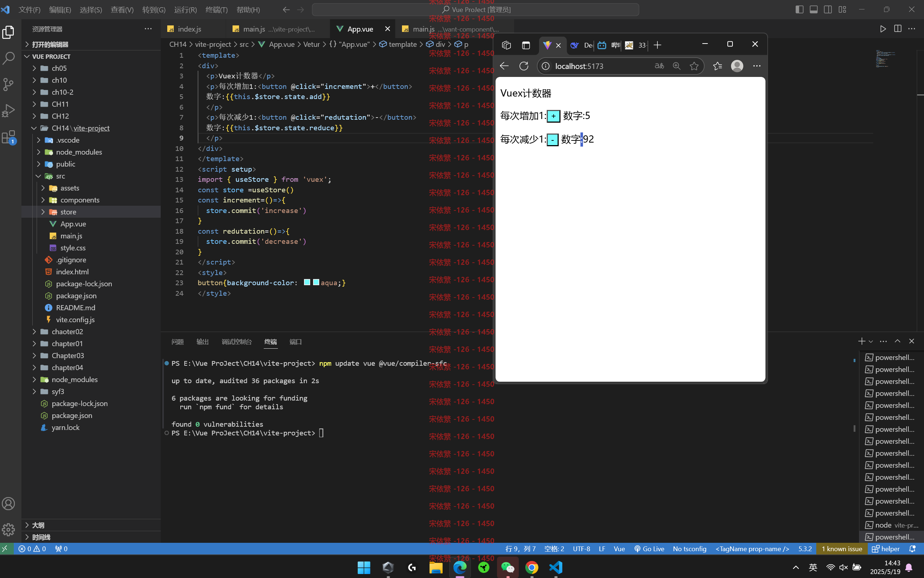The width and height of the screenshot is (924, 578).
Task: Click the second aqua color swatch on line 23
Action: pyautogui.click(x=316, y=283)
